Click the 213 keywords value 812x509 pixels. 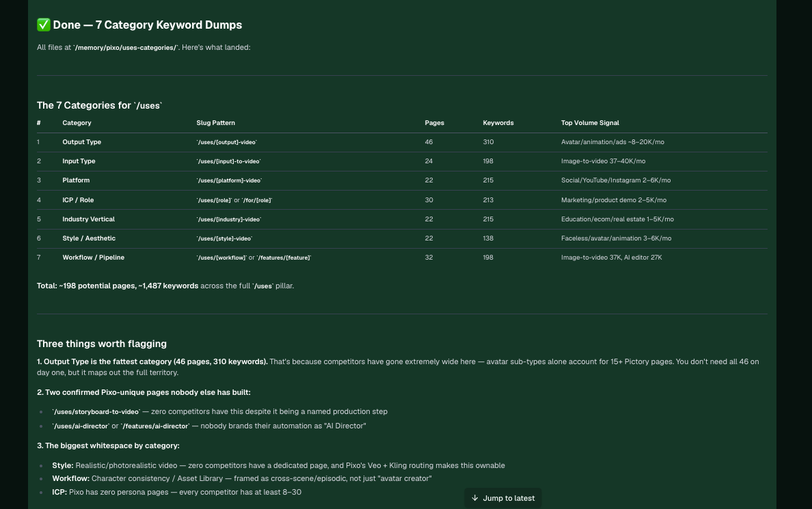488,200
